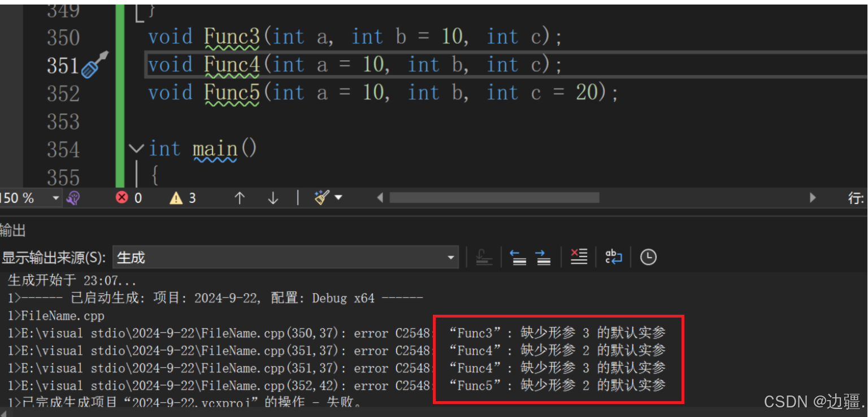The width and height of the screenshot is (868, 417).
Task: Click the “Func3”: 缺少形参 3 error message
Action: pyautogui.click(x=557, y=333)
